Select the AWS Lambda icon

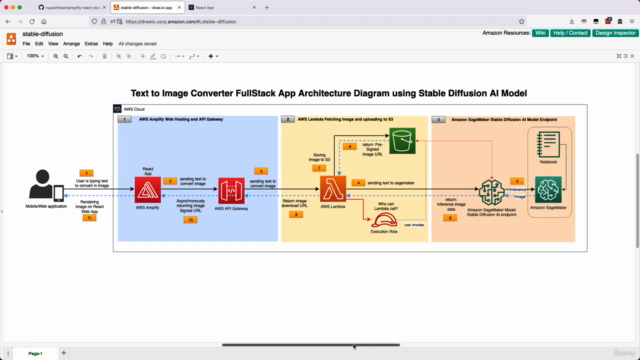pos(333,189)
